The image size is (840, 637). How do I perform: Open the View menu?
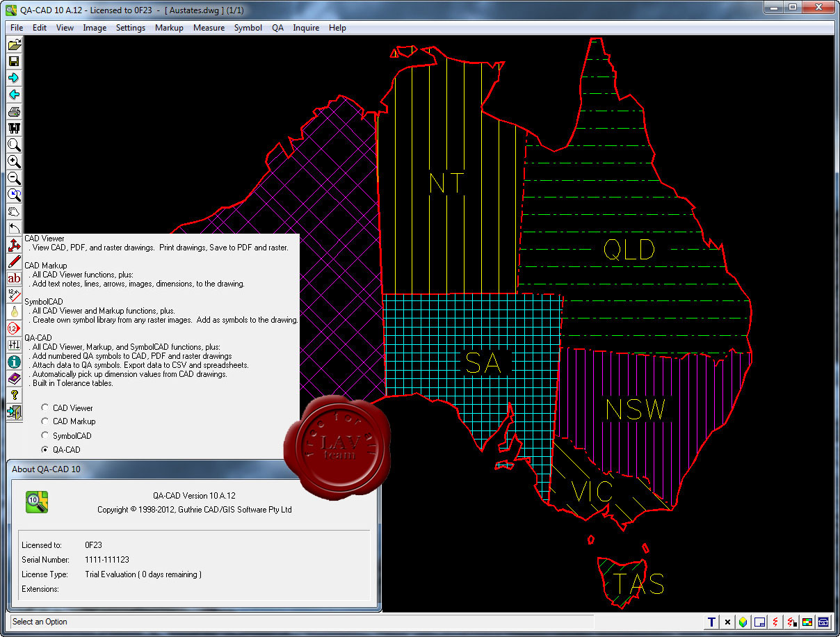point(65,28)
